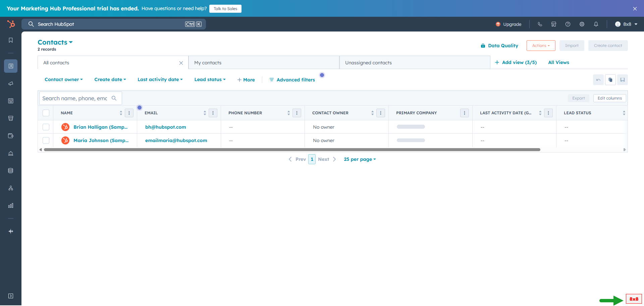
Task: Open the 25 per page dropdown
Action: (360, 159)
